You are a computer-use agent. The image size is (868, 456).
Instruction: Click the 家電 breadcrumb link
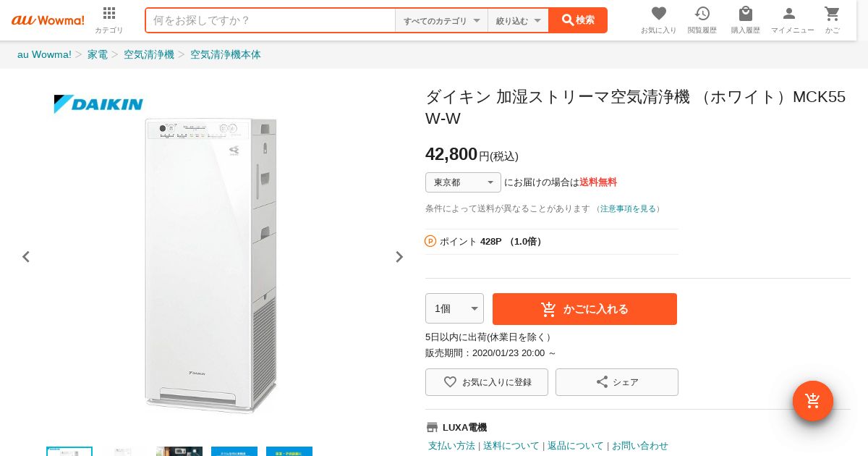point(98,54)
